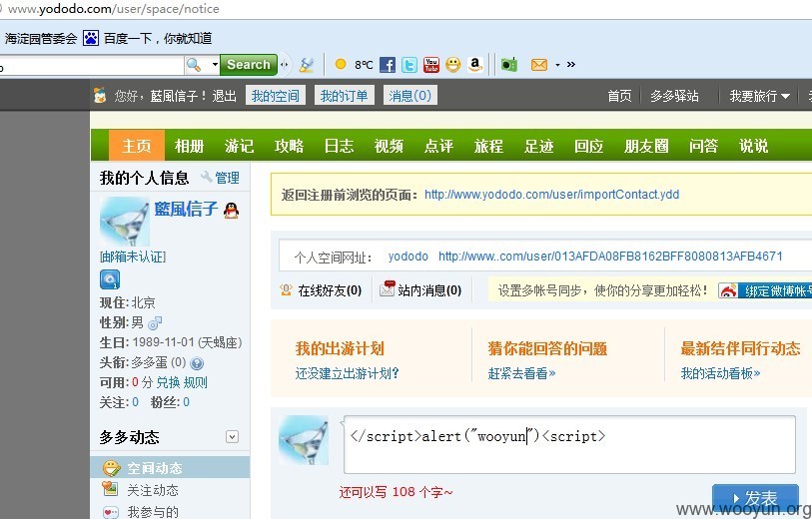Image resolution: width=812 pixels, height=519 pixels.
Task: Open the personal space URL link
Action: [610, 257]
